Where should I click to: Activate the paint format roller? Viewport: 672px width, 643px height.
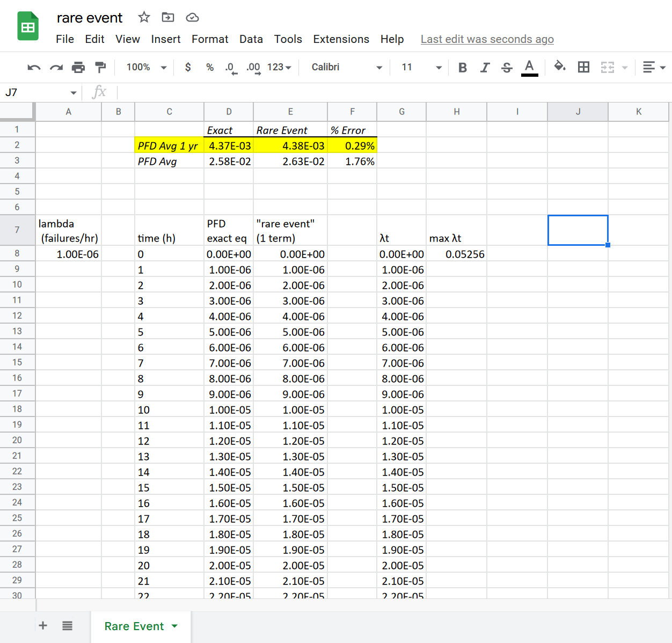pos(100,67)
